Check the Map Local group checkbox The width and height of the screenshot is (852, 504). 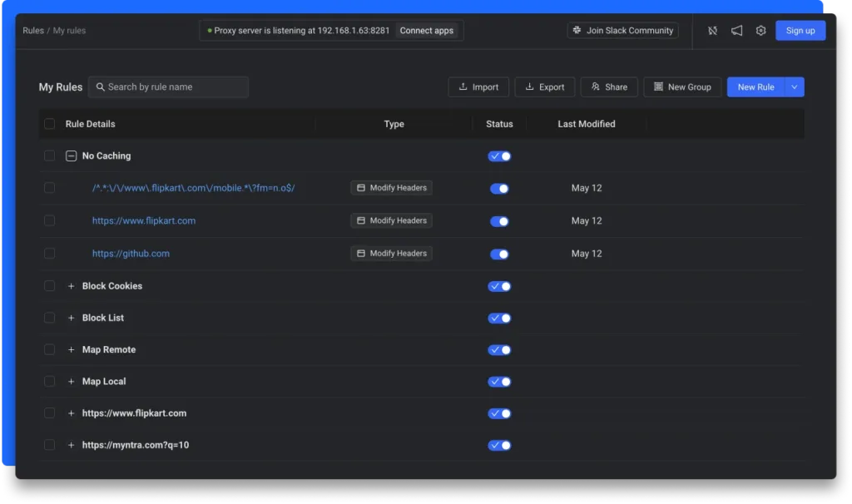coord(49,381)
